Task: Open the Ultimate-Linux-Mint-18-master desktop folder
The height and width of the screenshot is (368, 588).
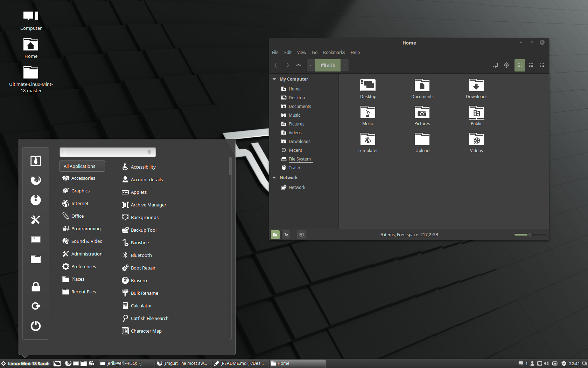Action: (x=31, y=80)
